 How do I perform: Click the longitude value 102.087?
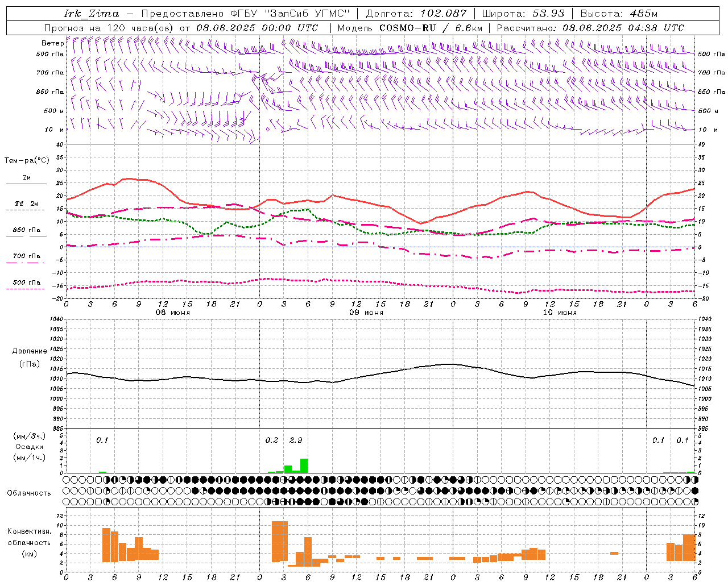pos(444,14)
